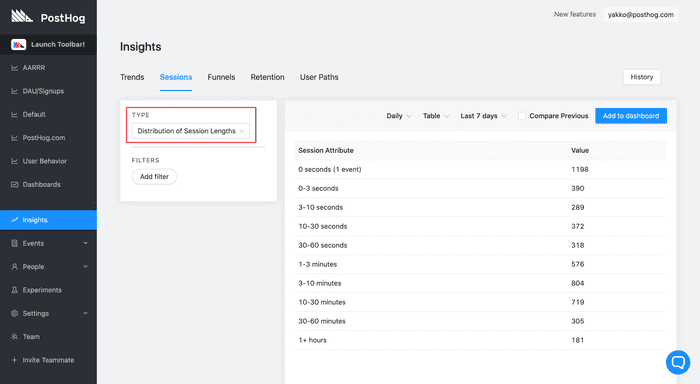The image size is (700, 384).
Task: Click the Default dashboard chart icon
Action: 14,114
